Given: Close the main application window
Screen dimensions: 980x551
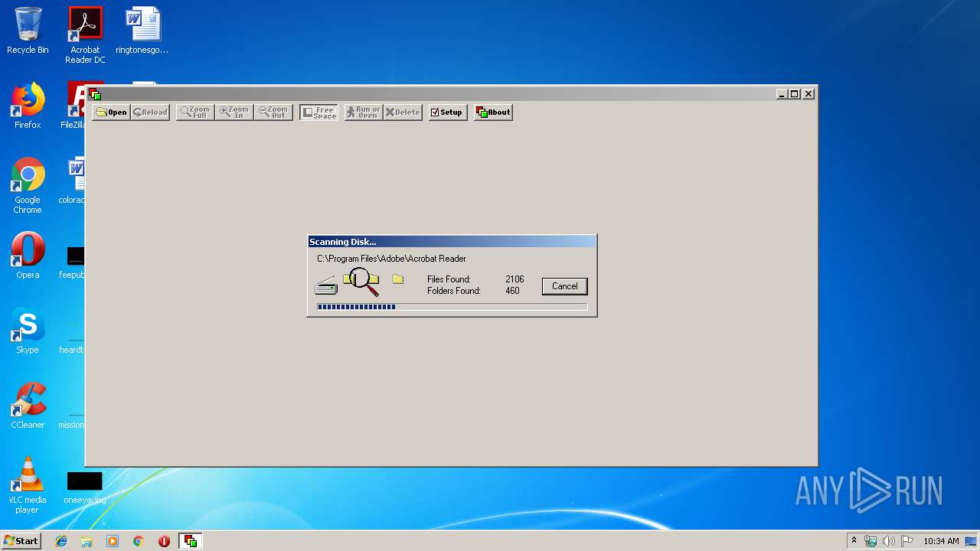Looking at the screenshot, I should [808, 94].
